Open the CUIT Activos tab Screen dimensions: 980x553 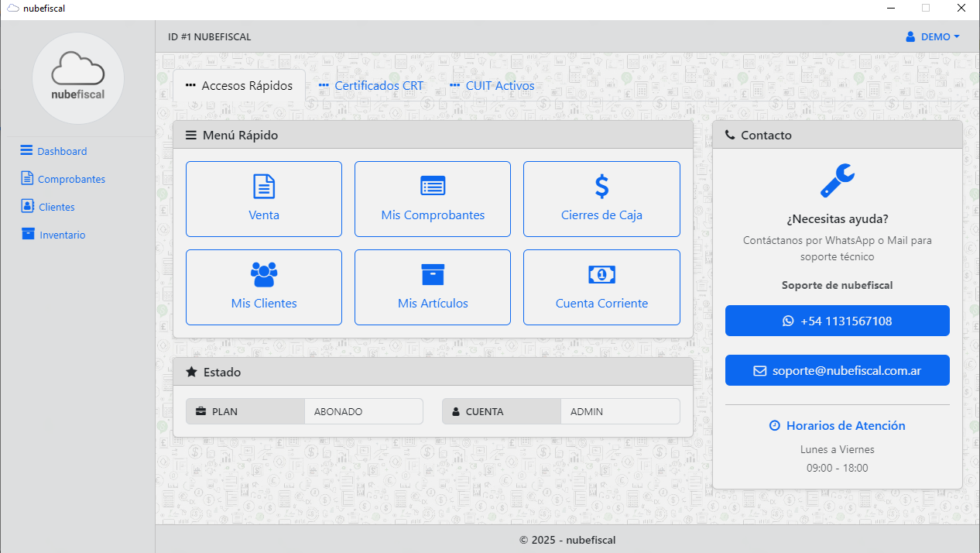tap(492, 86)
